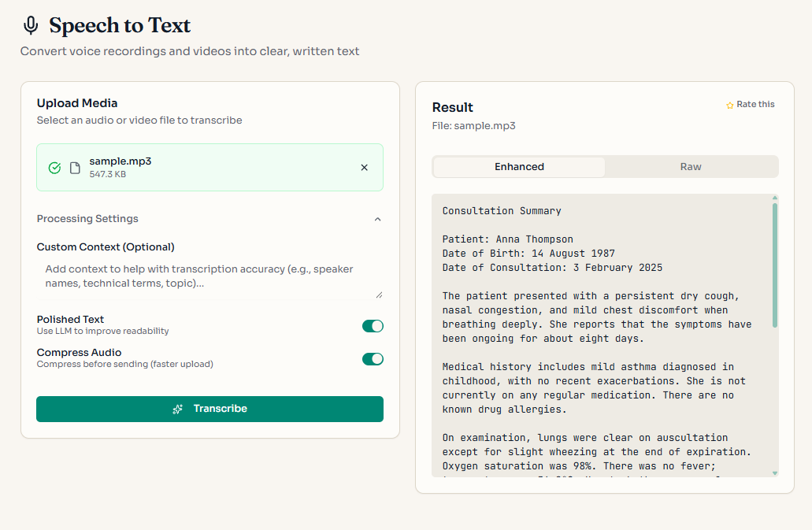Click the star icon next to Rate this
812x530 pixels.
click(x=729, y=104)
